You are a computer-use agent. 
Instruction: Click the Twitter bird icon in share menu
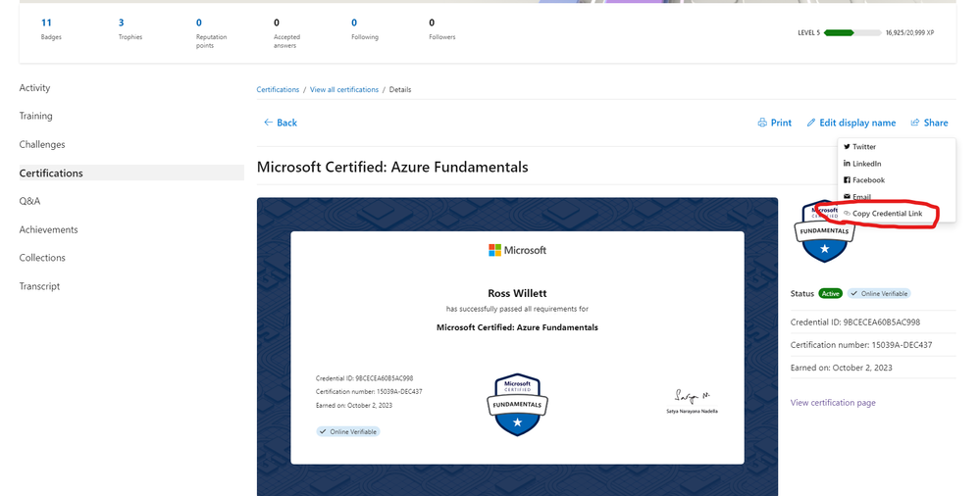[847, 147]
